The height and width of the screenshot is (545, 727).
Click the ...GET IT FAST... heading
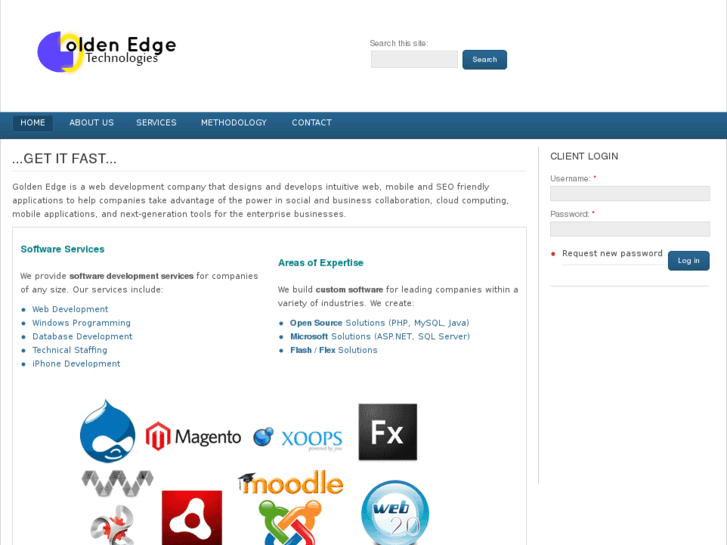[64, 159]
